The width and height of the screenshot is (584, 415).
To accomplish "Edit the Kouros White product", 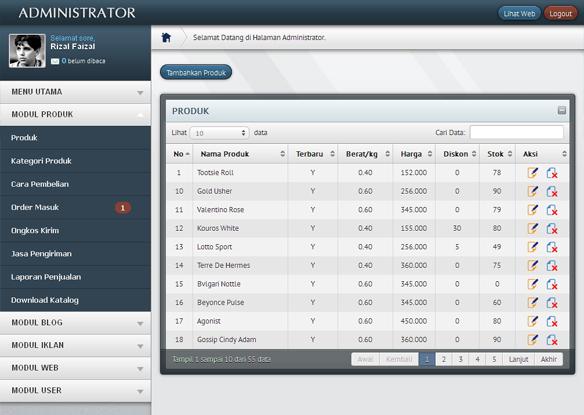I will 533,228.
